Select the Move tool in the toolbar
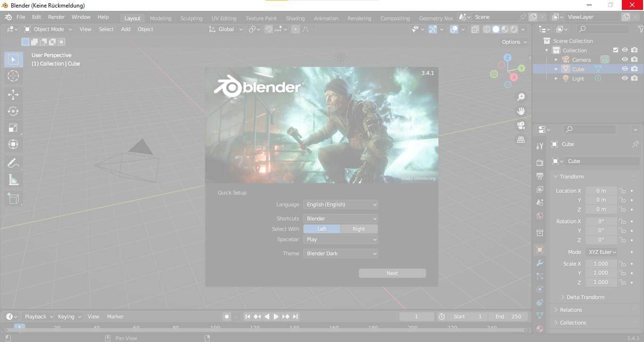Image resolution: width=644 pixels, height=342 pixels. pos(13,95)
